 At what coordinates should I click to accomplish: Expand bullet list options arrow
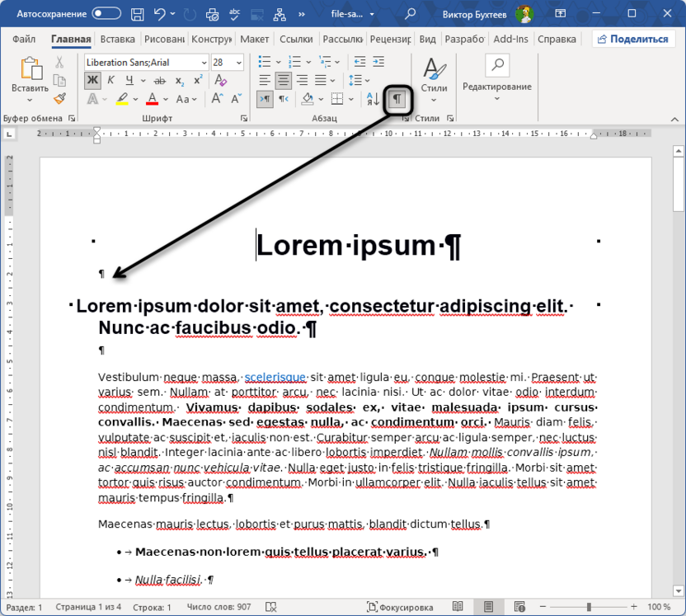278,62
